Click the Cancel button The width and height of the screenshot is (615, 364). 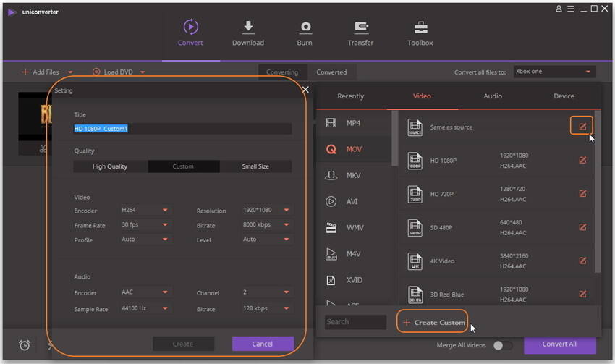tap(263, 344)
